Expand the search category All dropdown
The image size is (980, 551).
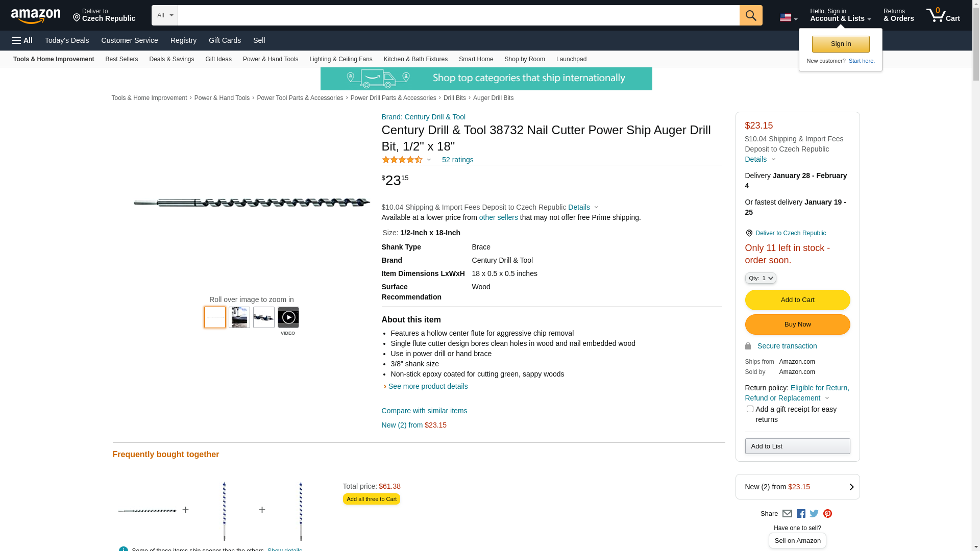pyautogui.click(x=164, y=15)
